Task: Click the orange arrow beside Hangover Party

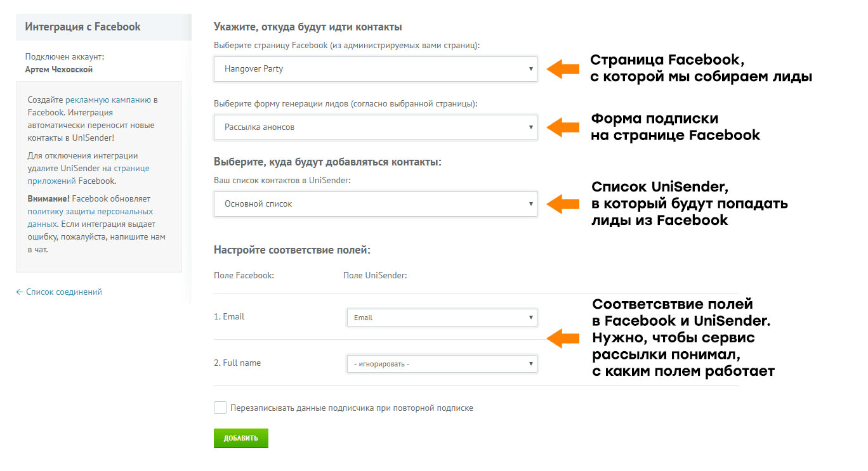Action: pos(563,68)
